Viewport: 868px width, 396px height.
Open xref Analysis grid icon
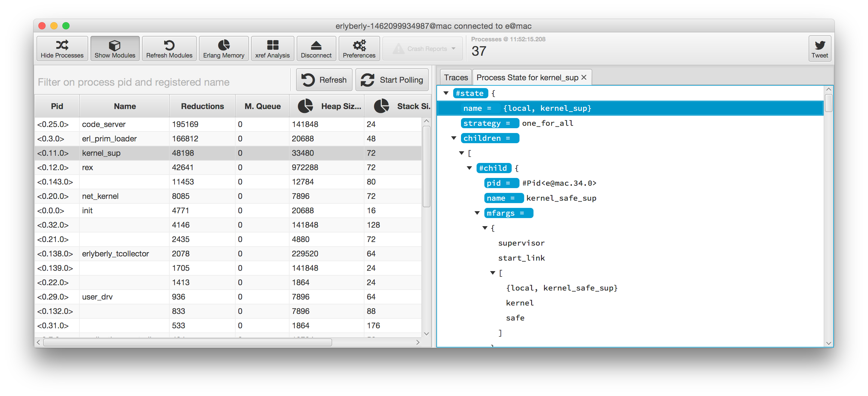coord(272,45)
